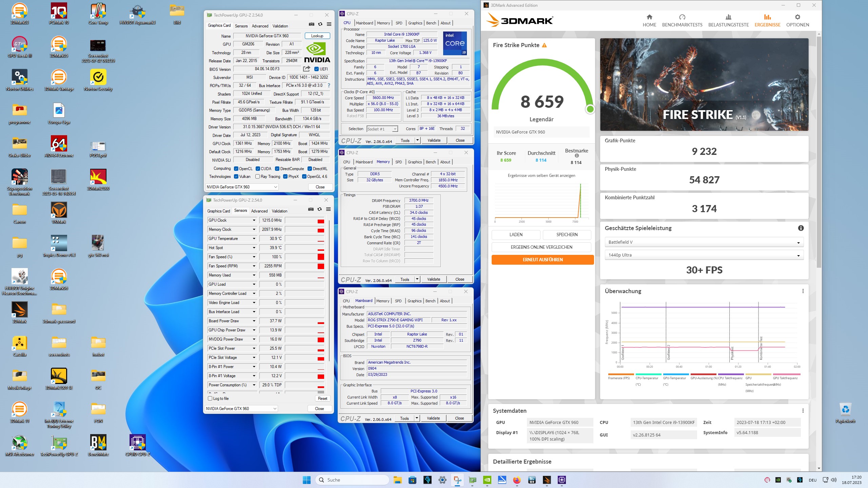Click the warning triangle next to Fire Strike Punkte
The height and width of the screenshot is (488, 868).
coord(545,45)
